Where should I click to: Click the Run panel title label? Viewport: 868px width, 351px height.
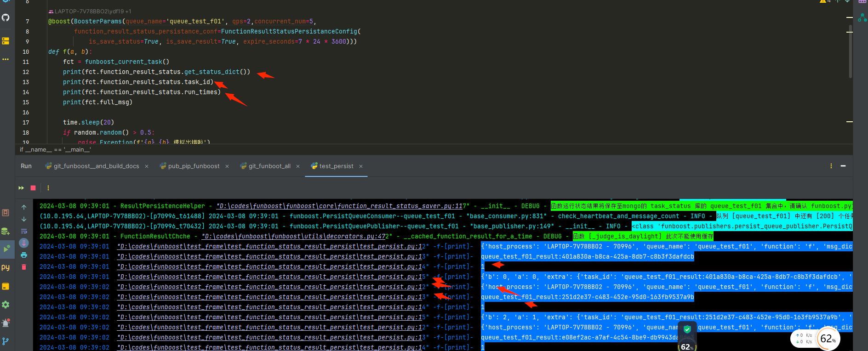[26, 166]
